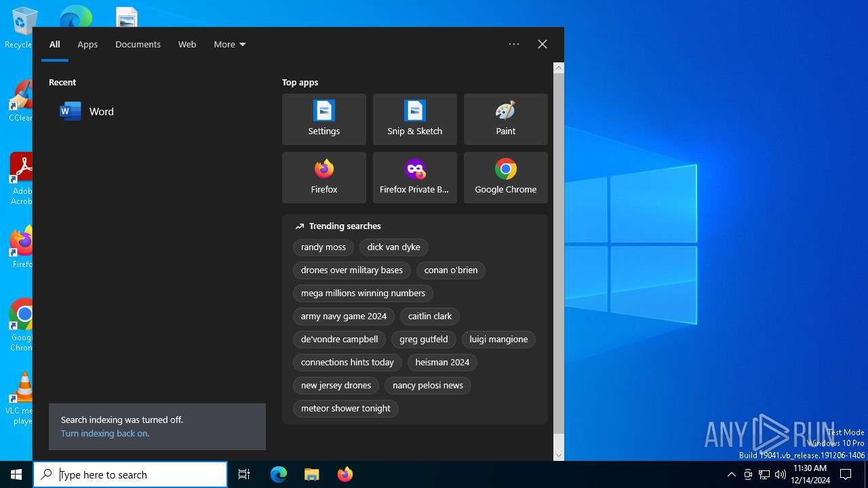This screenshot has width=868, height=488.
Task: Open Google Chrome desktop shortcut
Action: click(20, 325)
